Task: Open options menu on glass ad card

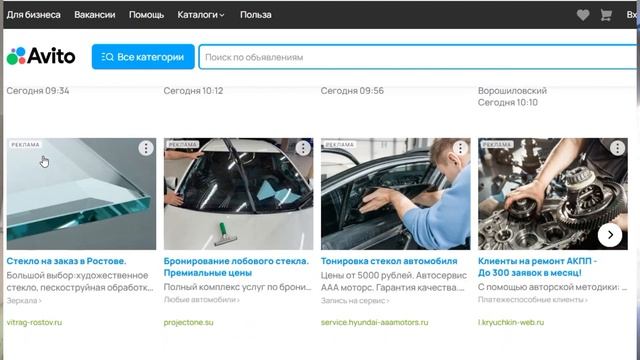Action: tap(146, 148)
